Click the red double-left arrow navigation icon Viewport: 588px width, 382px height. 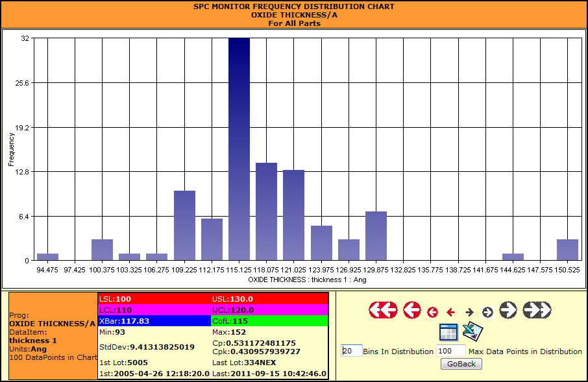point(383,310)
